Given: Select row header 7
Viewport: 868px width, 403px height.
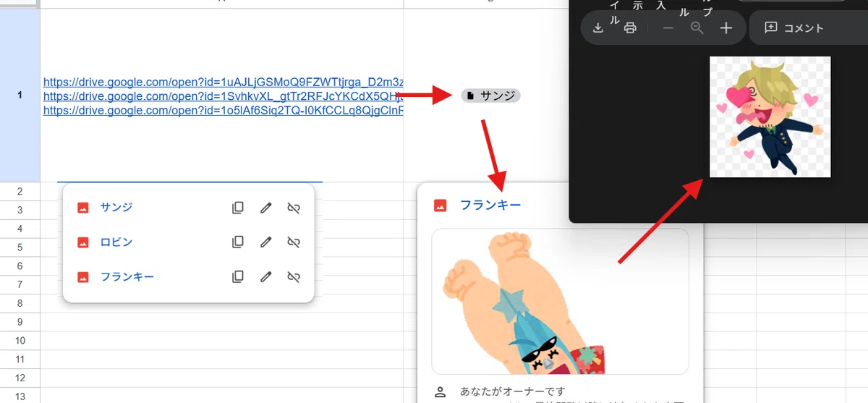Looking at the screenshot, I should [20, 284].
